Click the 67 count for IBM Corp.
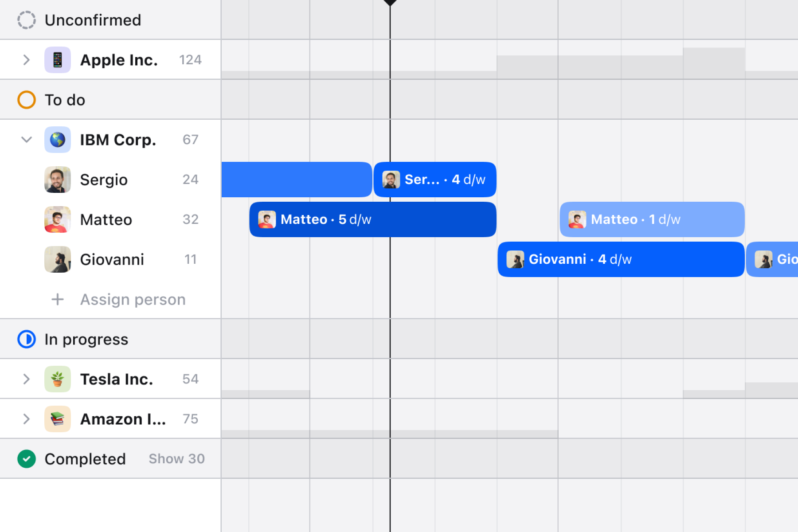The image size is (798, 532). coord(190,140)
